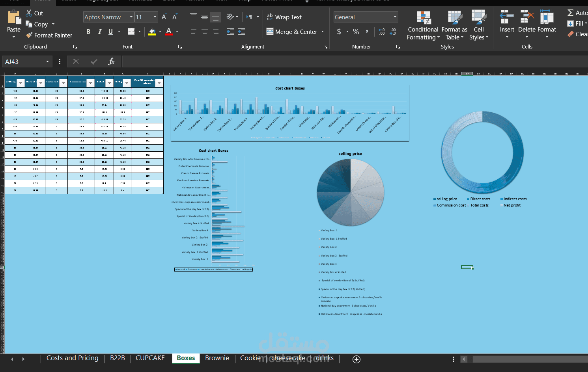Toggle Underline formatting
The height and width of the screenshot is (372, 588).
pos(110,32)
